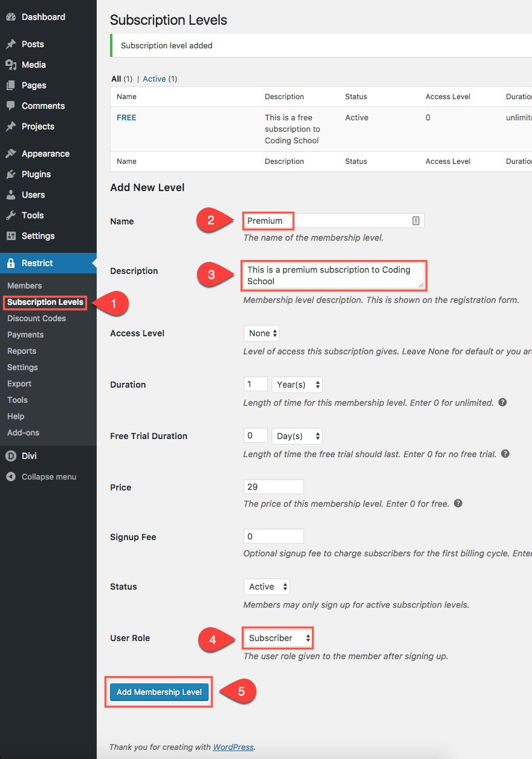Click the Comments speech bubble icon

pos(10,106)
